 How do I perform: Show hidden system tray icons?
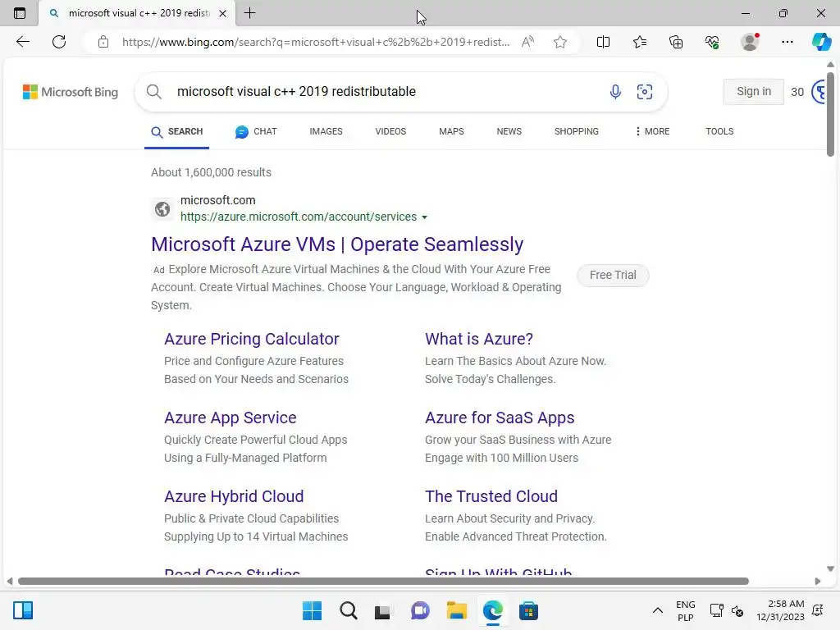click(x=658, y=610)
